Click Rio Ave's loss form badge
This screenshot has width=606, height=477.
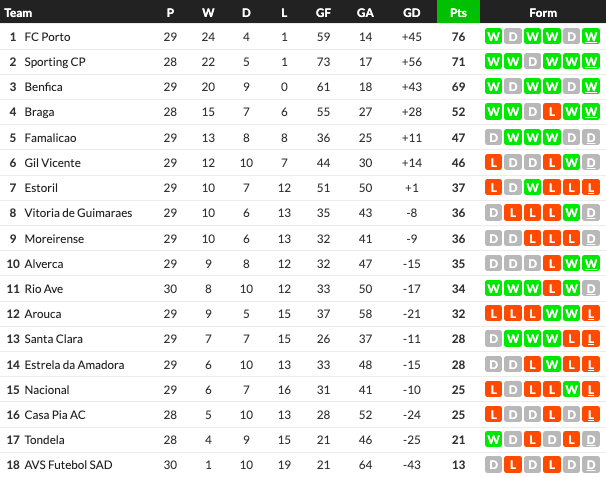pyautogui.click(x=572, y=288)
